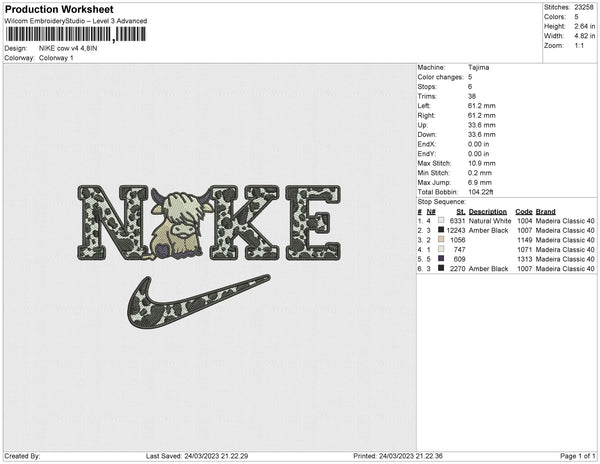The height and width of the screenshot is (464, 600).
Task: Click the 'Stop Sequence:' heading
Action: pyautogui.click(x=442, y=202)
